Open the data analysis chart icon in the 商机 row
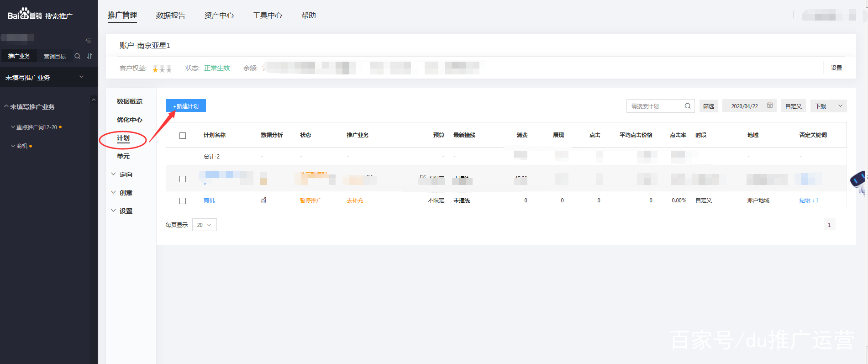868x364 pixels. [263, 200]
